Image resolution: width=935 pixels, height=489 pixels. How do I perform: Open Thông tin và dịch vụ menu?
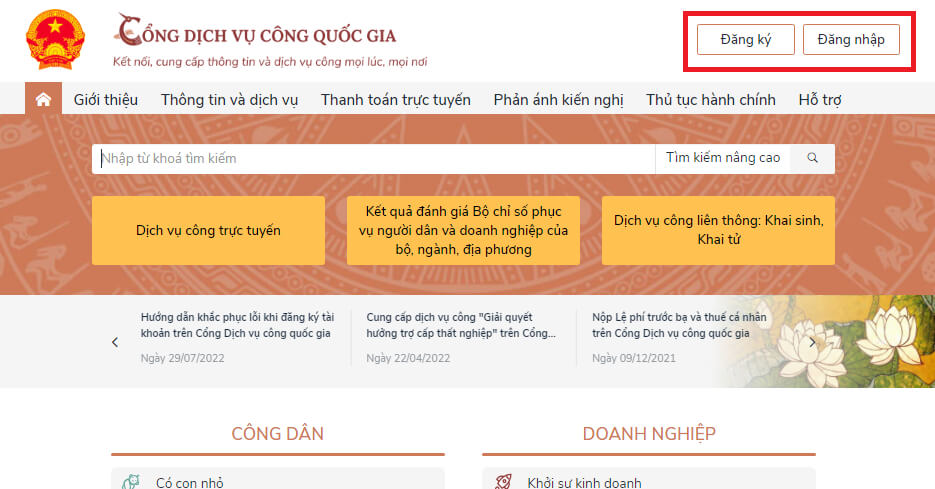click(x=230, y=100)
